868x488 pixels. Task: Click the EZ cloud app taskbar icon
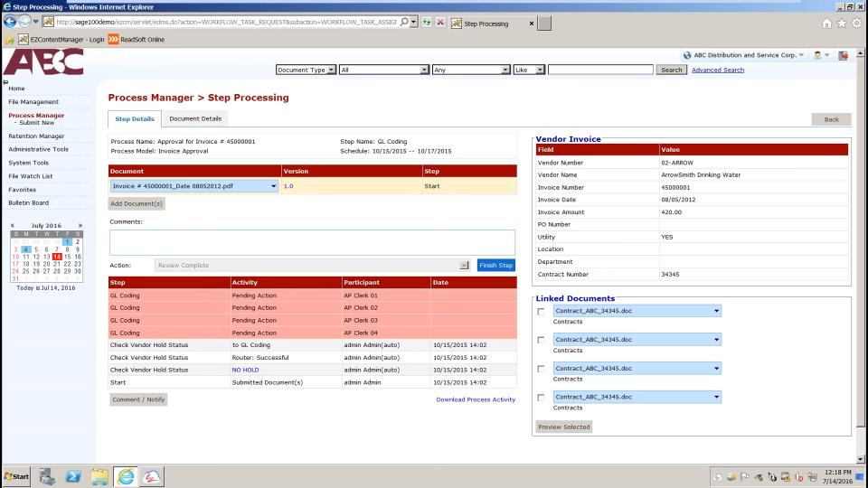pos(152,476)
